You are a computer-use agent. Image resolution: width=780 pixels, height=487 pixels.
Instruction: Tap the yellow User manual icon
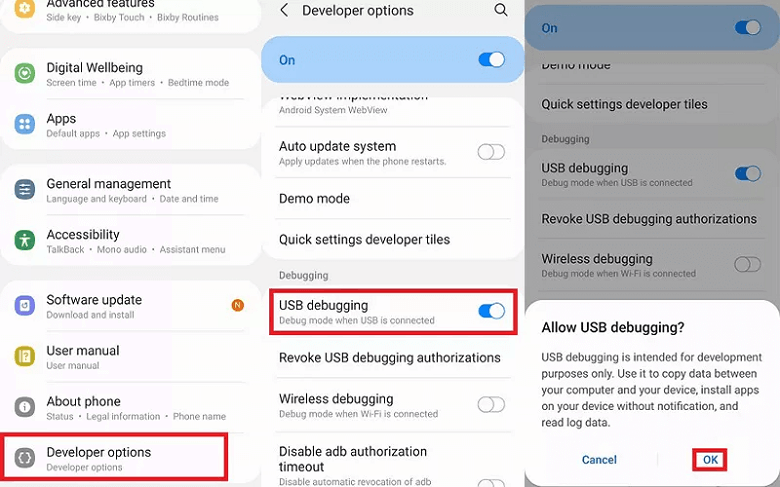[25, 357]
